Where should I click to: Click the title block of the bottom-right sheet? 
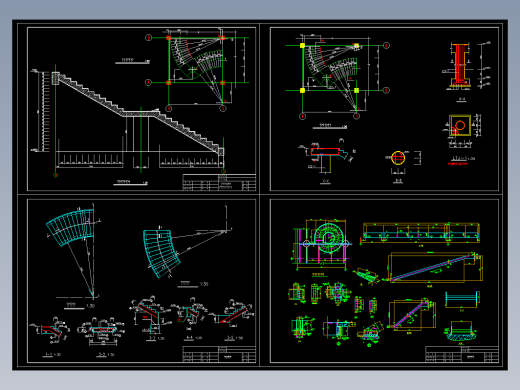tap(462, 354)
